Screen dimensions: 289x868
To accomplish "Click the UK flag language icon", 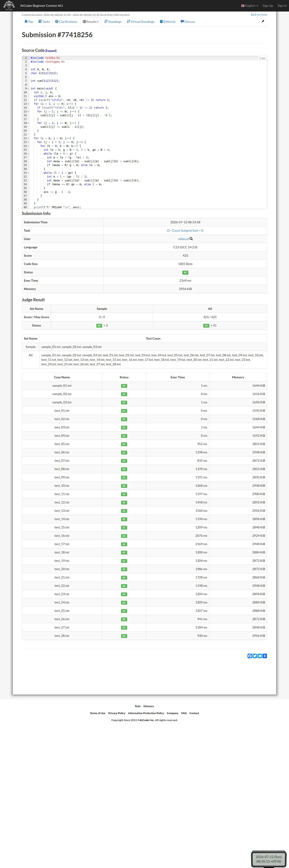I will pos(243,6).
